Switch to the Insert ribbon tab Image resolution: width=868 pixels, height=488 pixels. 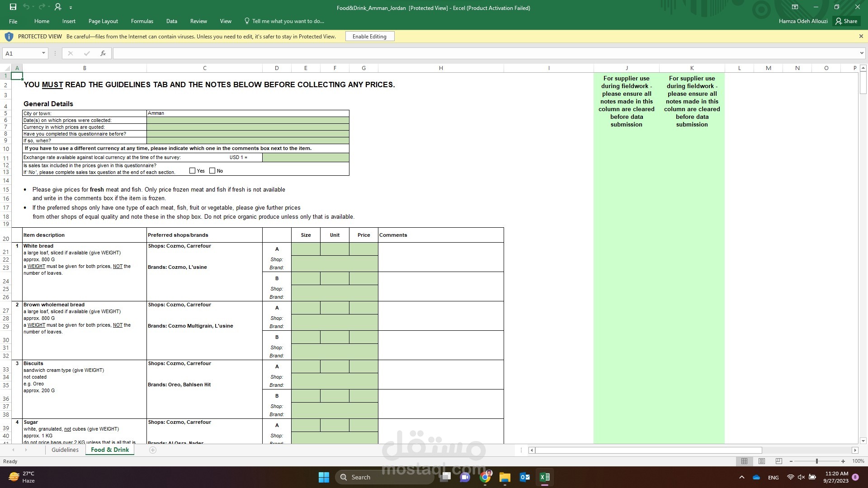pyautogui.click(x=69, y=21)
